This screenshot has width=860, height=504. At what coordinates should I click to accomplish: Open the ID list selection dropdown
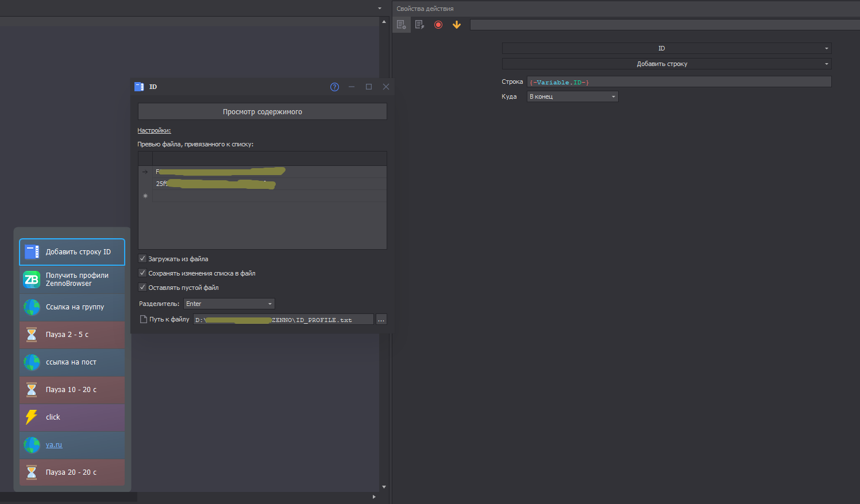tap(666, 48)
